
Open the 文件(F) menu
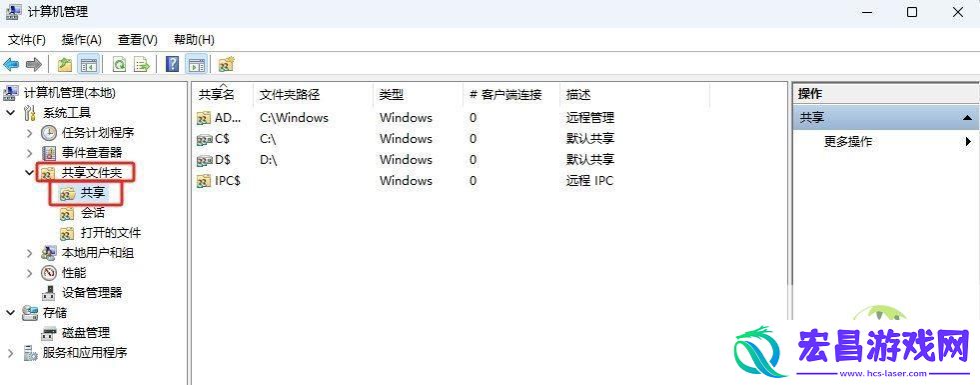(x=27, y=40)
